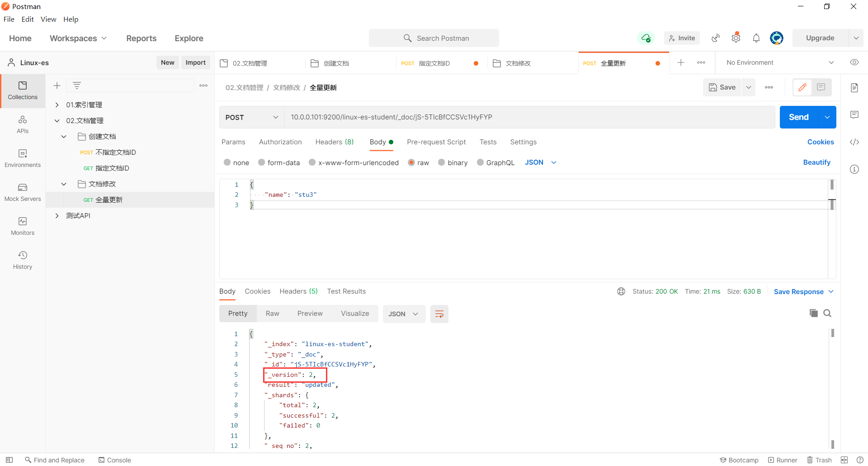Open the Edit menu
Viewport: 868px width, 466px height.
[28, 19]
